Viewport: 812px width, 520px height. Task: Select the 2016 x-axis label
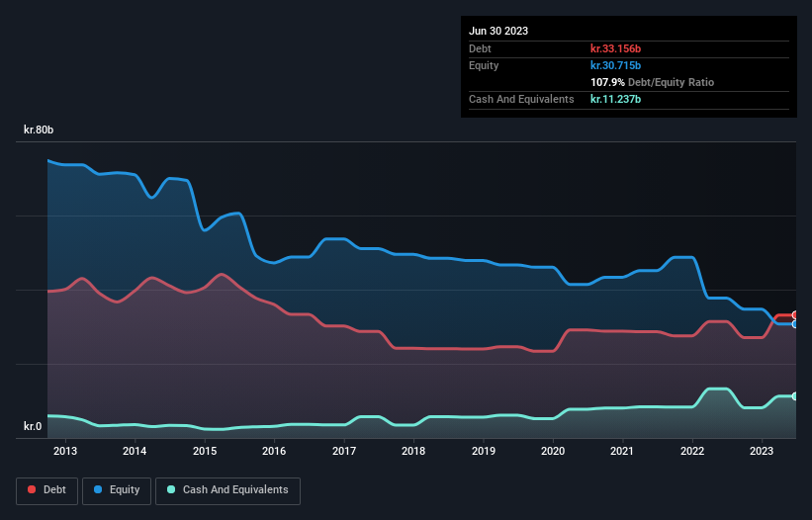[274, 451]
